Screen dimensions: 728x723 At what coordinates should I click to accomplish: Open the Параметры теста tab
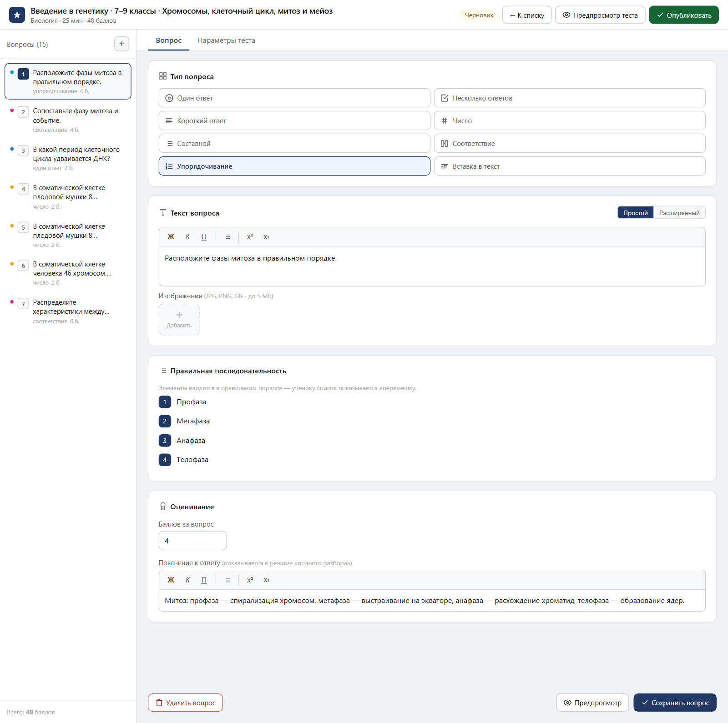(226, 40)
